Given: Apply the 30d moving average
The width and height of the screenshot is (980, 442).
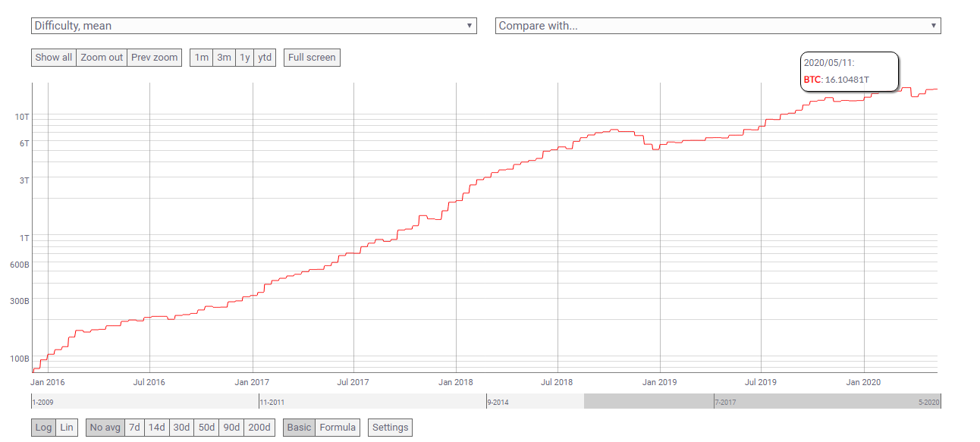Looking at the screenshot, I should pyautogui.click(x=181, y=428).
